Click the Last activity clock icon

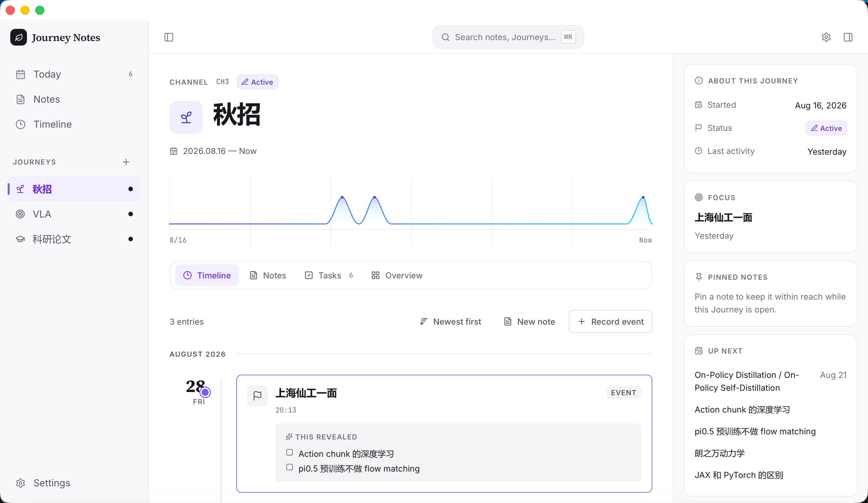pos(698,151)
